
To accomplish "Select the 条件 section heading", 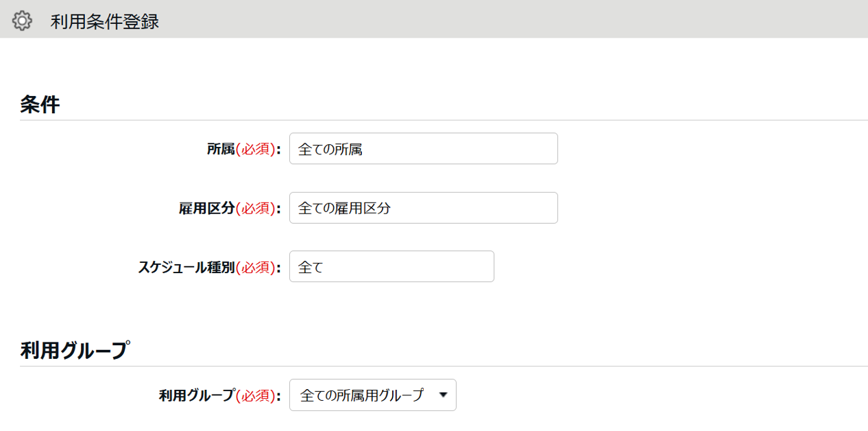I will tap(40, 104).
